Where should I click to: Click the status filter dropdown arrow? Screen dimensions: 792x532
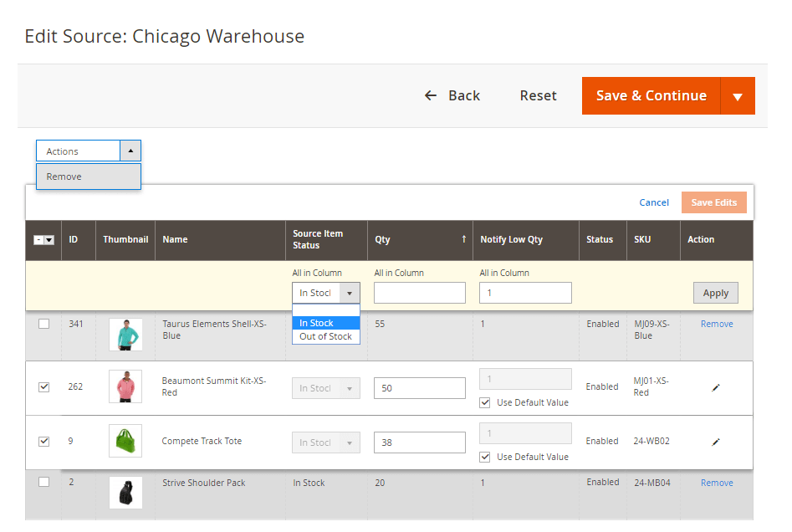(350, 292)
